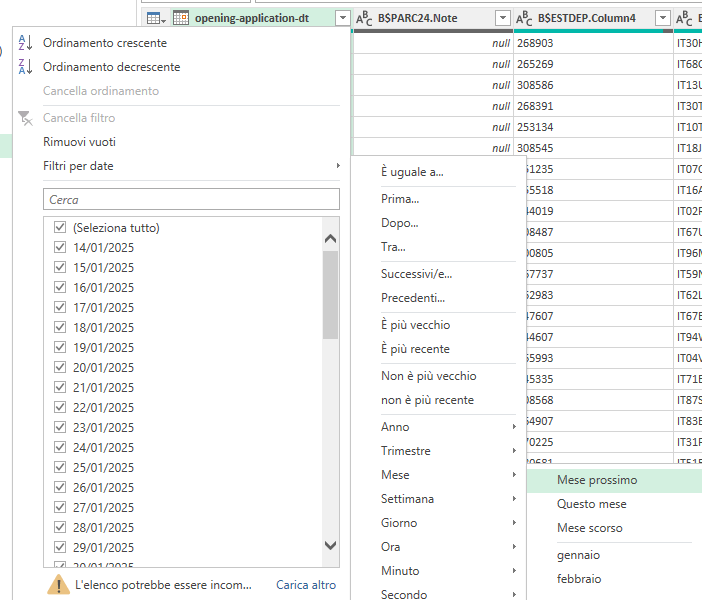Viewport: 702px width, 600px height.
Task: Click the date list scroll down arrow
Action: click(x=330, y=545)
